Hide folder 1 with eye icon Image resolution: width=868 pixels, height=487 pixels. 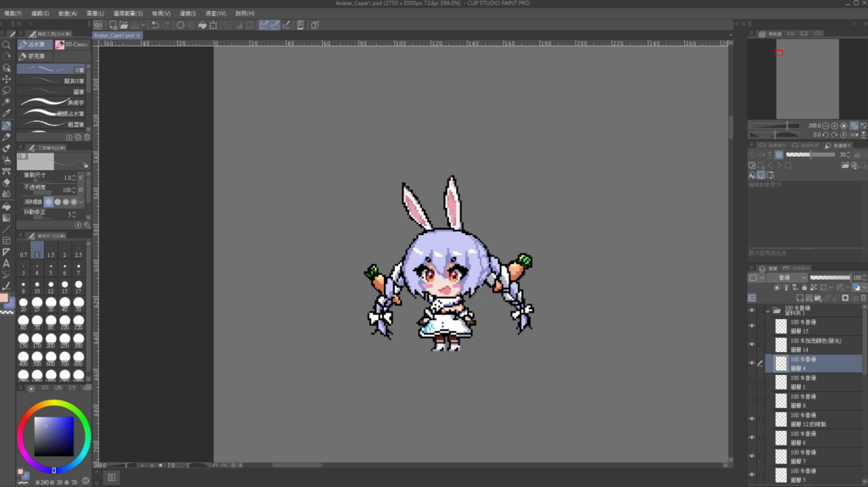point(752,311)
